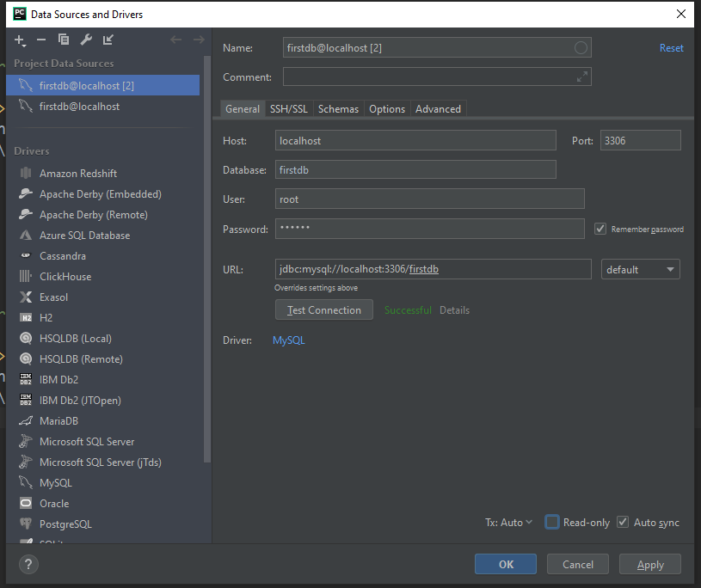Click into the Name input field
The height and width of the screenshot is (588, 701).
click(437, 48)
